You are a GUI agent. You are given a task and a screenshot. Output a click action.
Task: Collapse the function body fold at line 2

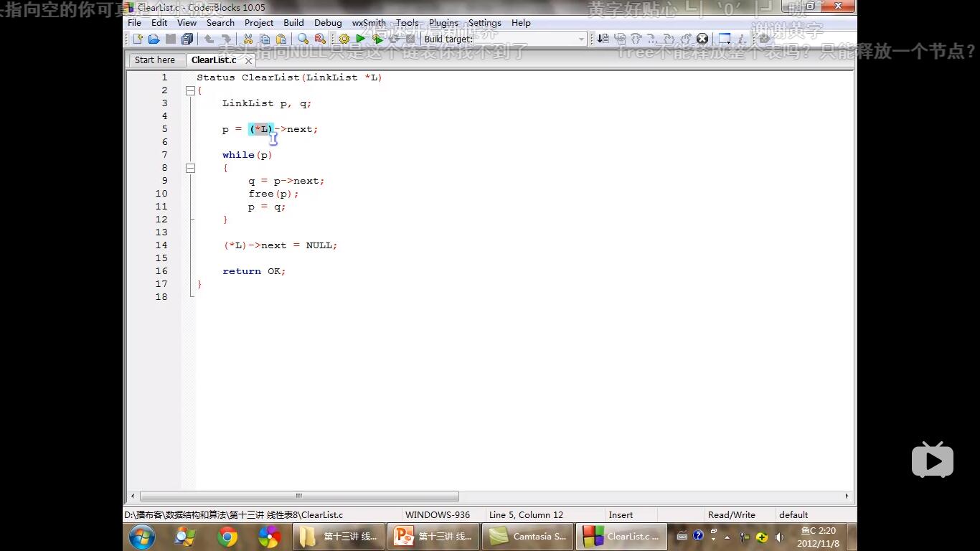point(190,90)
